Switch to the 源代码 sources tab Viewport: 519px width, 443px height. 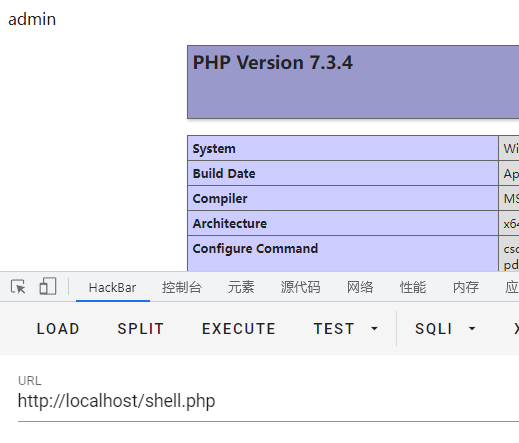click(x=300, y=287)
